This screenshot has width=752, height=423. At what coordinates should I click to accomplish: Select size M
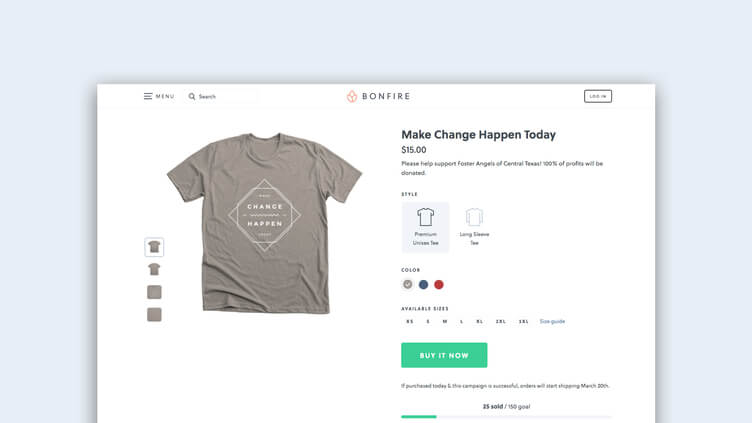pos(445,321)
